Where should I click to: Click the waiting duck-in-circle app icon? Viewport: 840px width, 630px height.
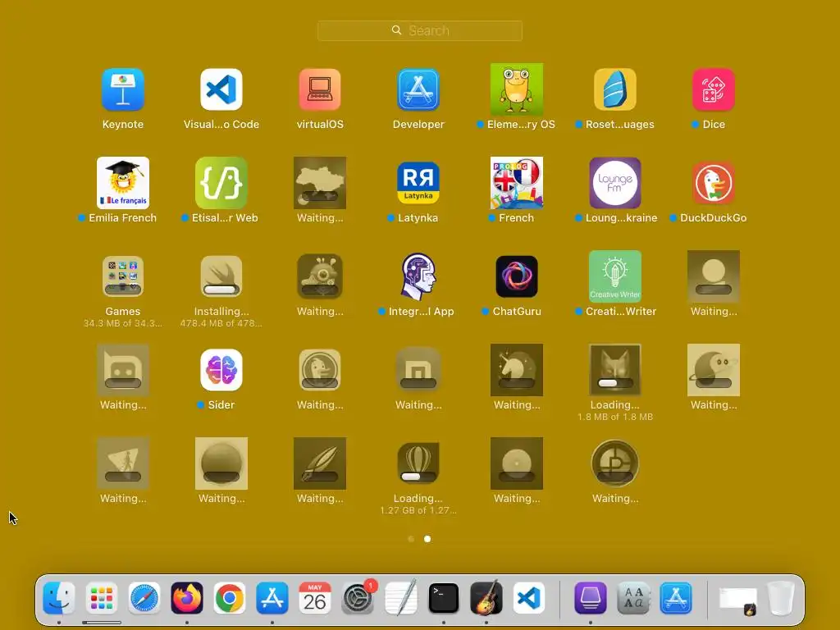tap(320, 370)
